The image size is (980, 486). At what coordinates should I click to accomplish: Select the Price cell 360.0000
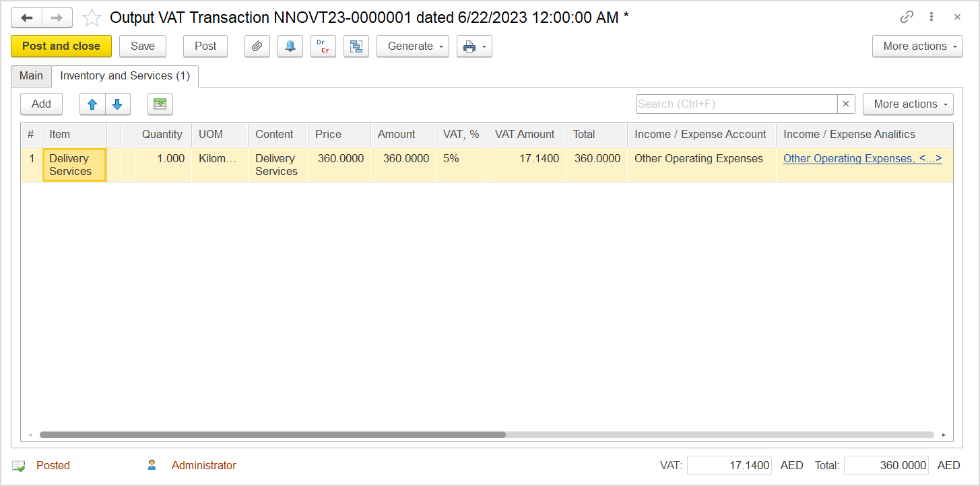coord(339,165)
